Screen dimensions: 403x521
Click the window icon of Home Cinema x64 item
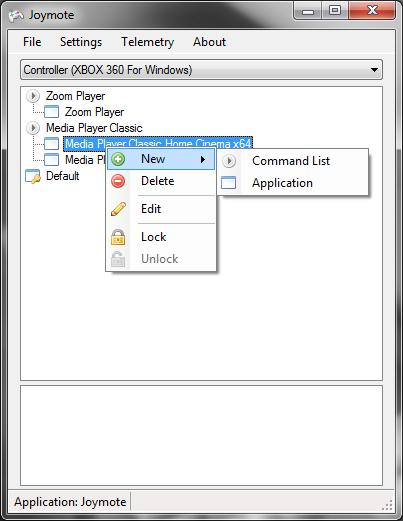tap(52, 144)
